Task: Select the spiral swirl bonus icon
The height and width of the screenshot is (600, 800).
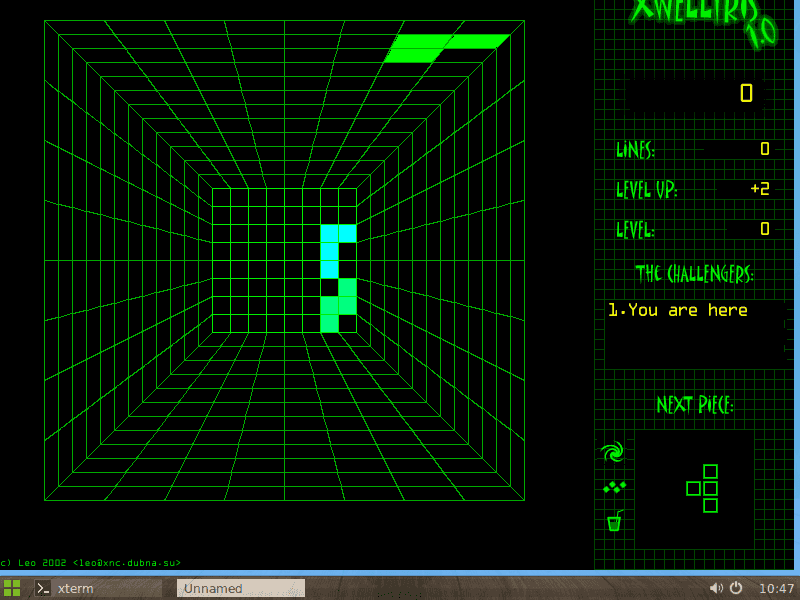Action: [x=613, y=452]
